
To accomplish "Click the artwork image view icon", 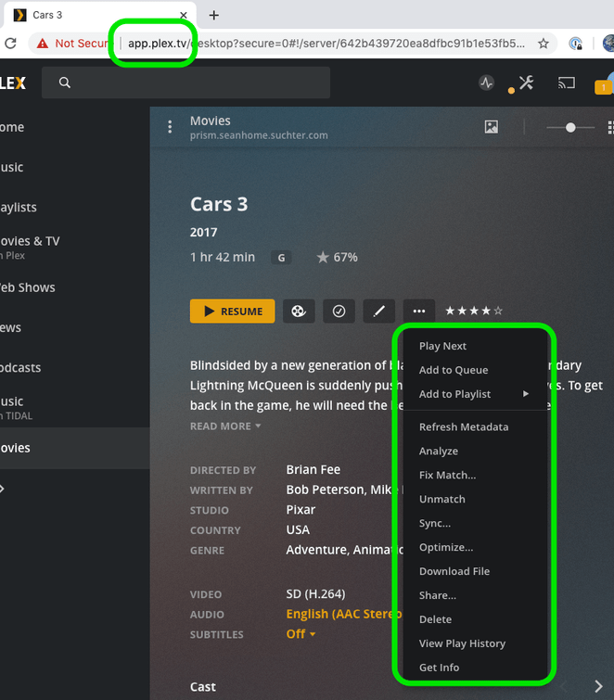I will [492, 127].
